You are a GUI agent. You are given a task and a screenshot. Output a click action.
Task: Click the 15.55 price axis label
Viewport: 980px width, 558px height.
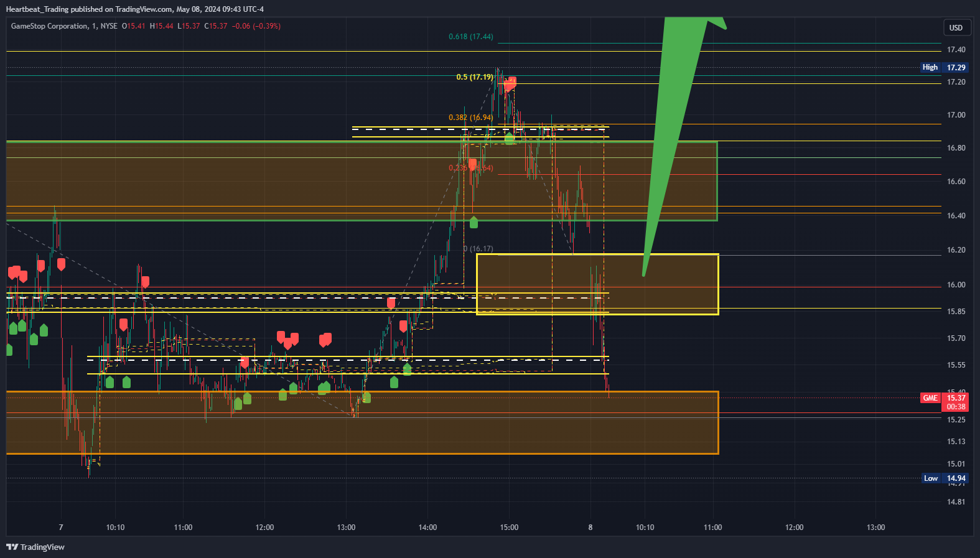956,365
